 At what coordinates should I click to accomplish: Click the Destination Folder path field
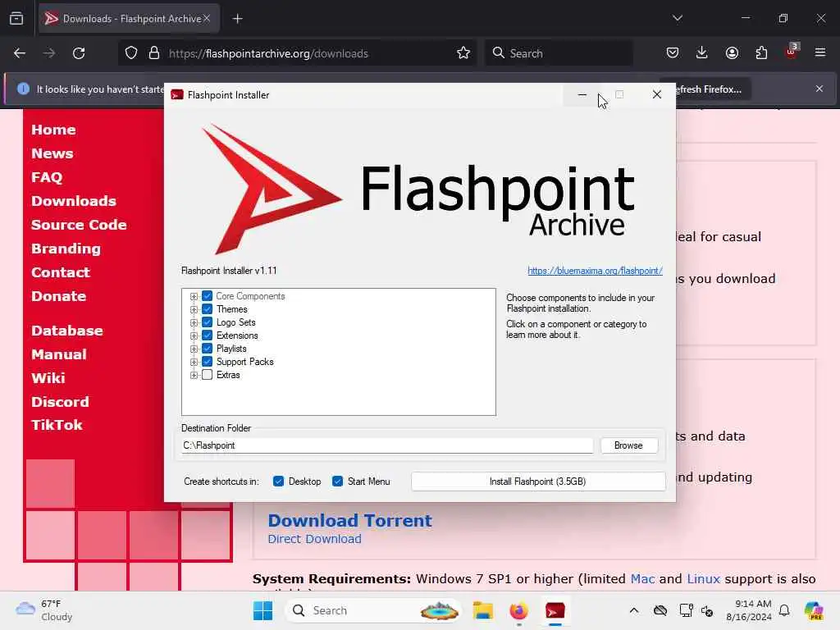coord(387,445)
